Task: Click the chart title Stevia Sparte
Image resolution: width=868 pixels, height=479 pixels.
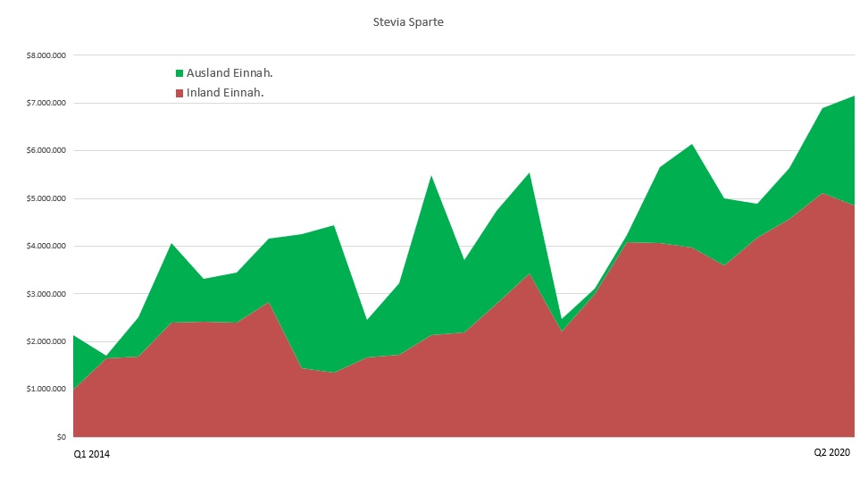Action: point(408,22)
